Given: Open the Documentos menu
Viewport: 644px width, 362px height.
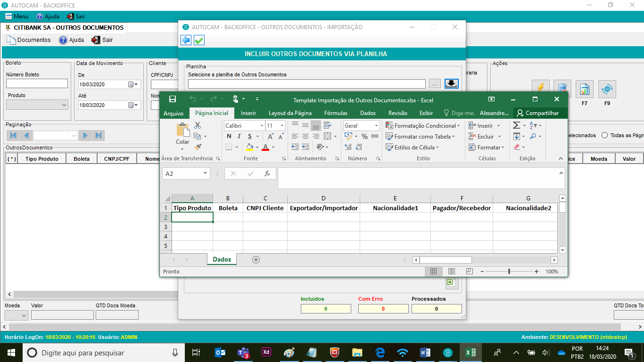Looking at the screenshot, I should tap(29, 40).
